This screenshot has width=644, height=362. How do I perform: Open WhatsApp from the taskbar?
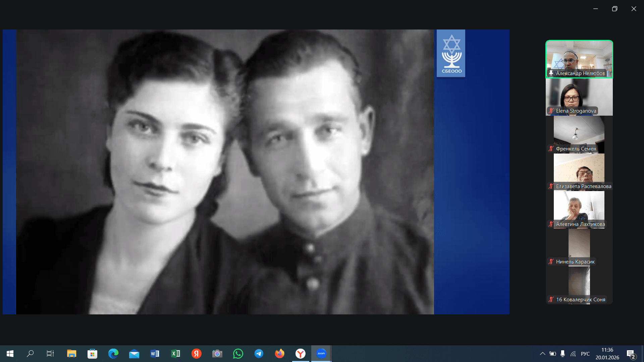tap(238, 354)
